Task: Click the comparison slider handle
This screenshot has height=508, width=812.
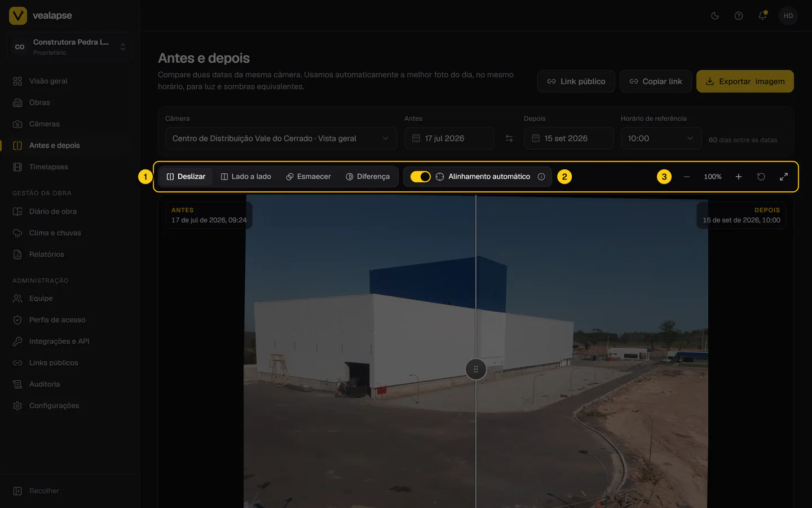Action: 476,369
